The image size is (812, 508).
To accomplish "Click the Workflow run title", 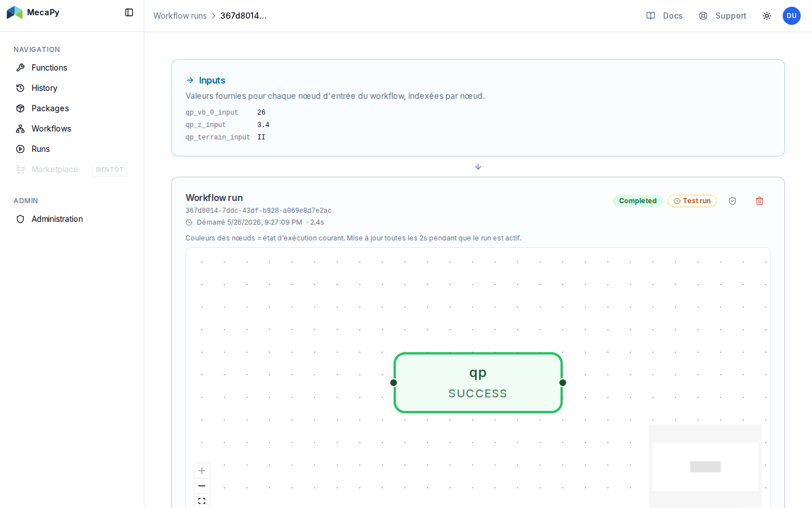I will [214, 198].
